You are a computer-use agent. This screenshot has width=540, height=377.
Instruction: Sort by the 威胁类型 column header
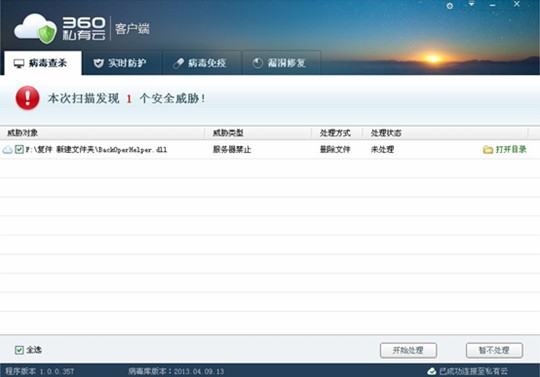coord(258,133)
